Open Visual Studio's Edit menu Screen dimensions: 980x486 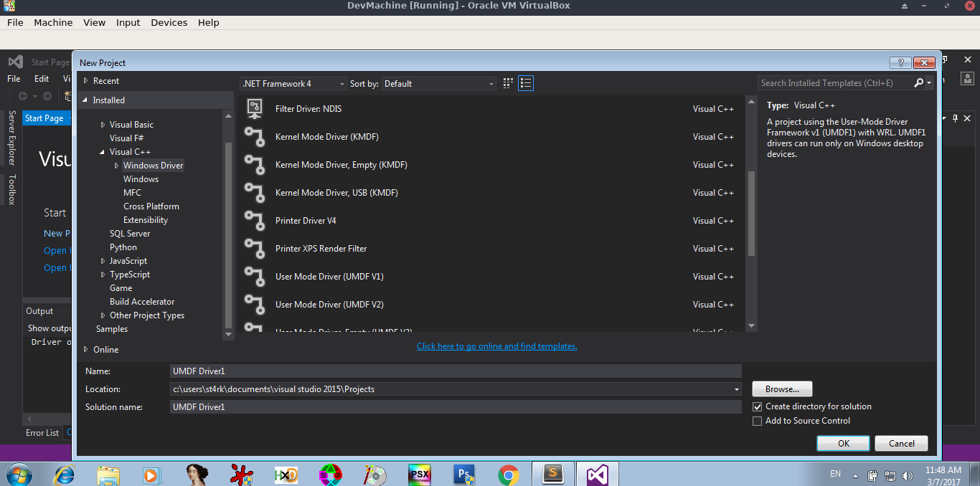[42, 79]
